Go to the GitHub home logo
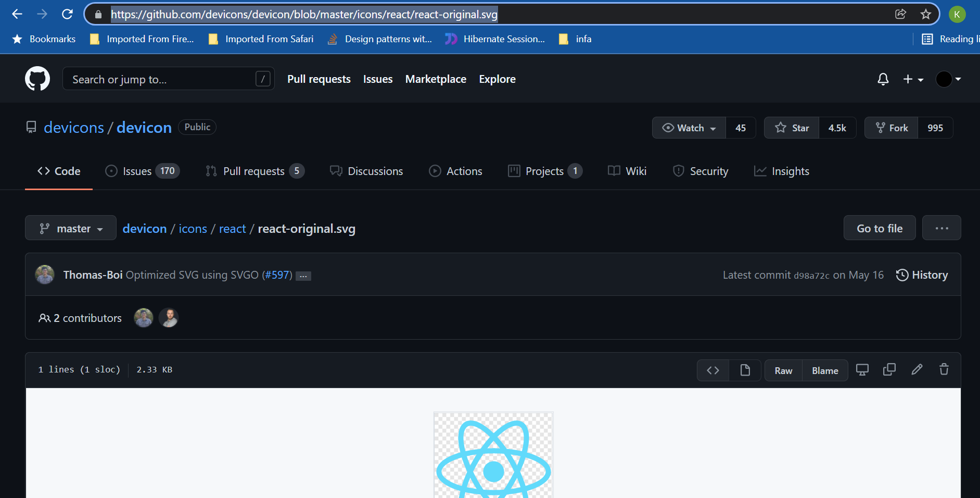The width and height of the screenshot is (980, 498). [x=37, y=79]
